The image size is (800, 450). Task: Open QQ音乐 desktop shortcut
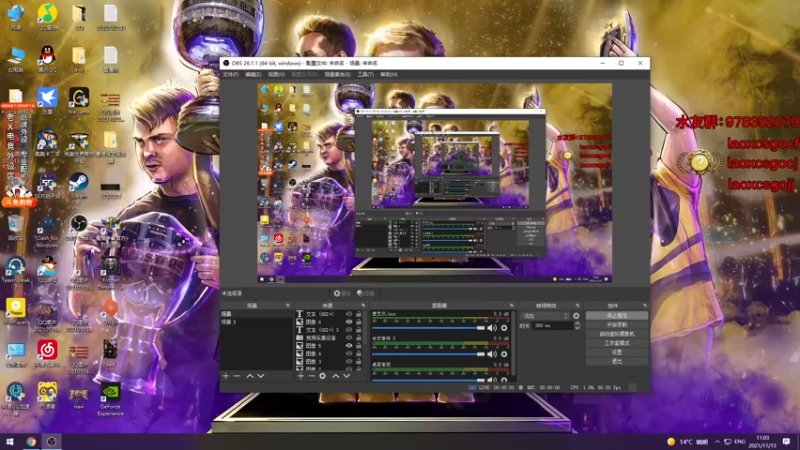point(47,17)
